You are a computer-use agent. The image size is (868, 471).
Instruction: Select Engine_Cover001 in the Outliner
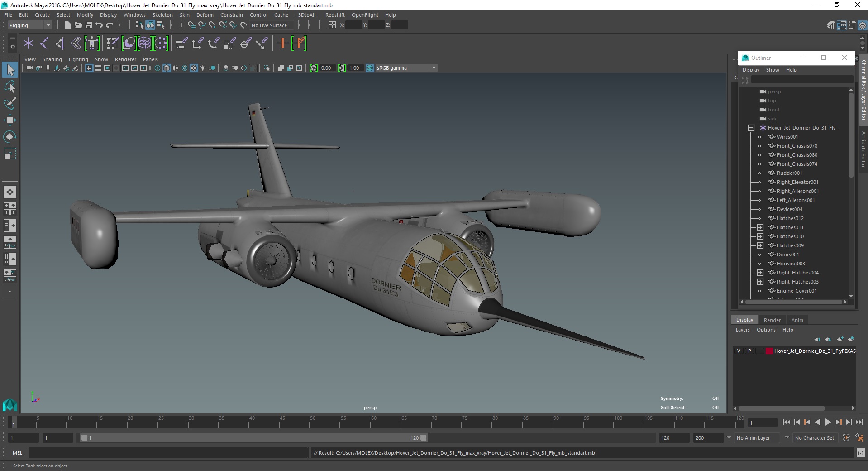(796, 291)
